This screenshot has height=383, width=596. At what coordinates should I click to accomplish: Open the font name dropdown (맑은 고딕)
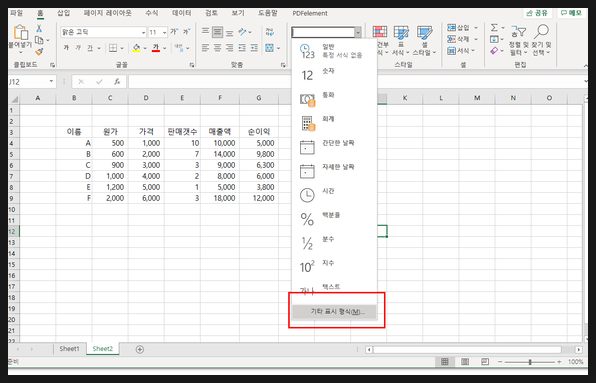tap(143, 33)
